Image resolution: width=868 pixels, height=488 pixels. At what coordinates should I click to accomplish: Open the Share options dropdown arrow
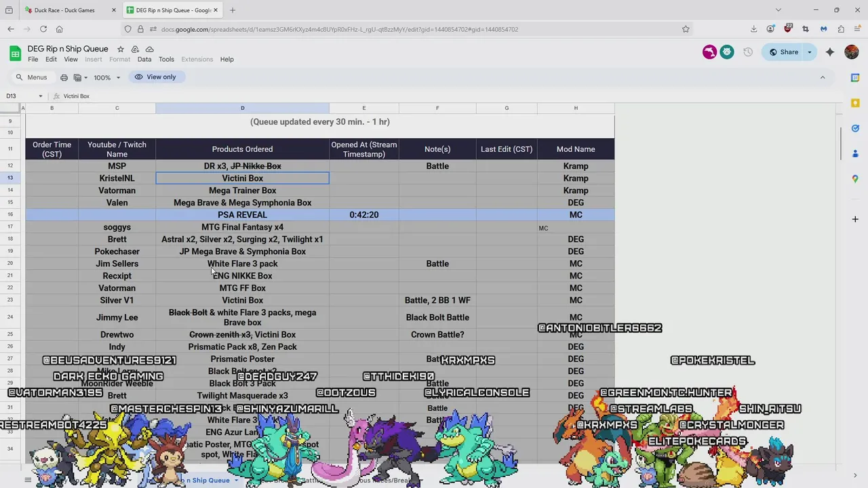(x=809, y=52)
